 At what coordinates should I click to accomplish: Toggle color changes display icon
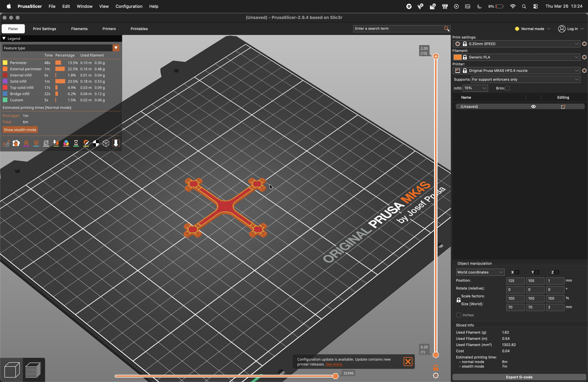[x=66, y=143]
